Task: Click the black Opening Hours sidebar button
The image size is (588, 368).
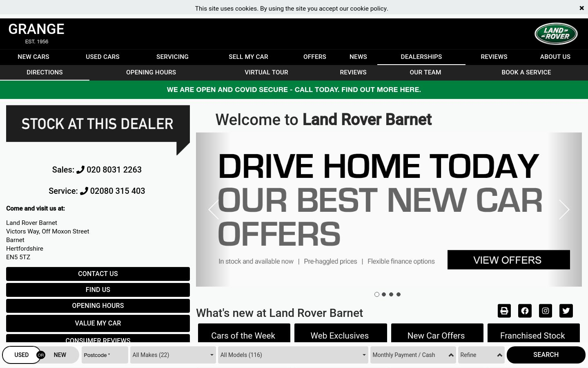Action: click(98, 306)
